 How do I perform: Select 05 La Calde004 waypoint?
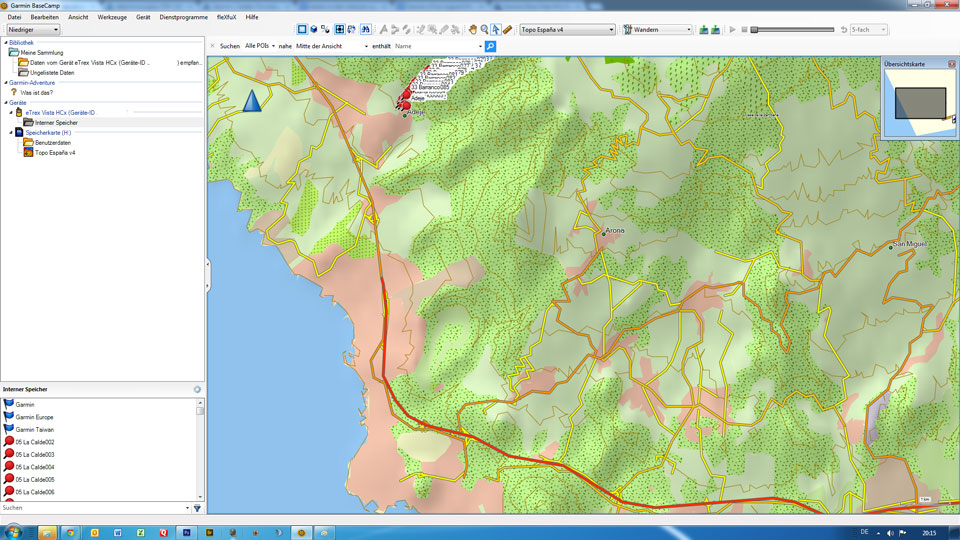click(35, 467)
